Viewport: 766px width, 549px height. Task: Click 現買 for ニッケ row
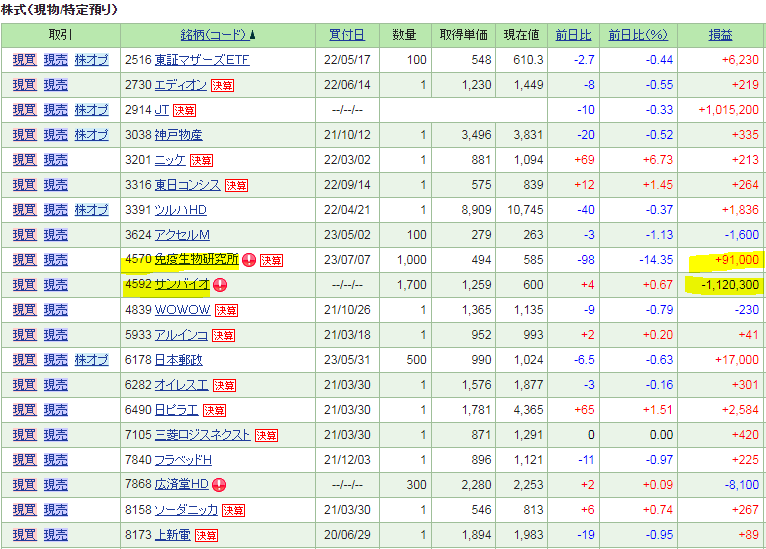pyautogui.click(x=24, y=160)
